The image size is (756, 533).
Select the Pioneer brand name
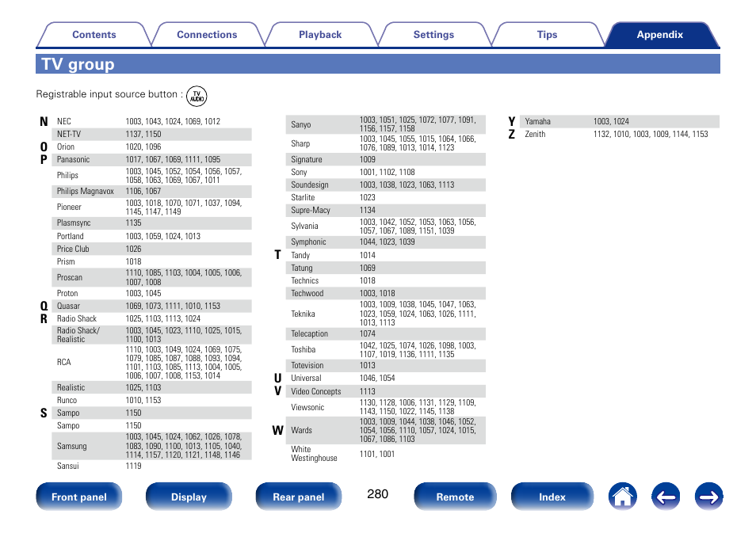(x=69, y=207)
